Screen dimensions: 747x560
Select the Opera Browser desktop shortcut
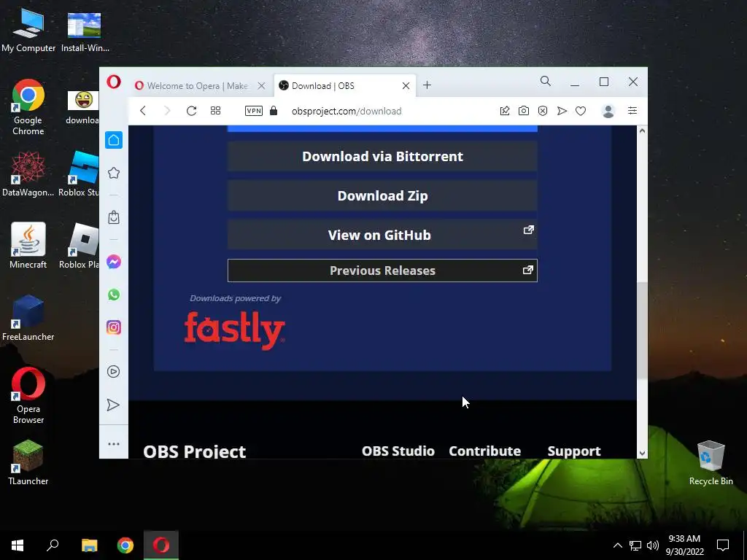(28, 395)
